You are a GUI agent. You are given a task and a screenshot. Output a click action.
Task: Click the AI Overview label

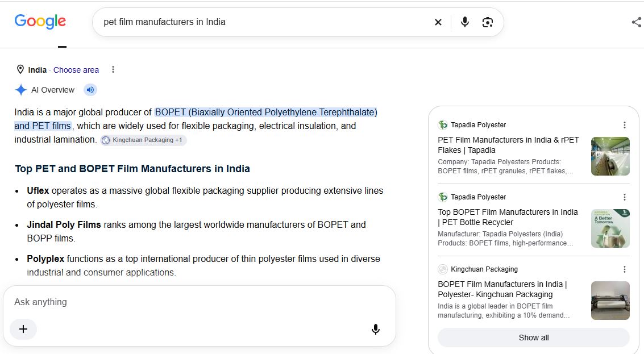(x=53, y=90)
